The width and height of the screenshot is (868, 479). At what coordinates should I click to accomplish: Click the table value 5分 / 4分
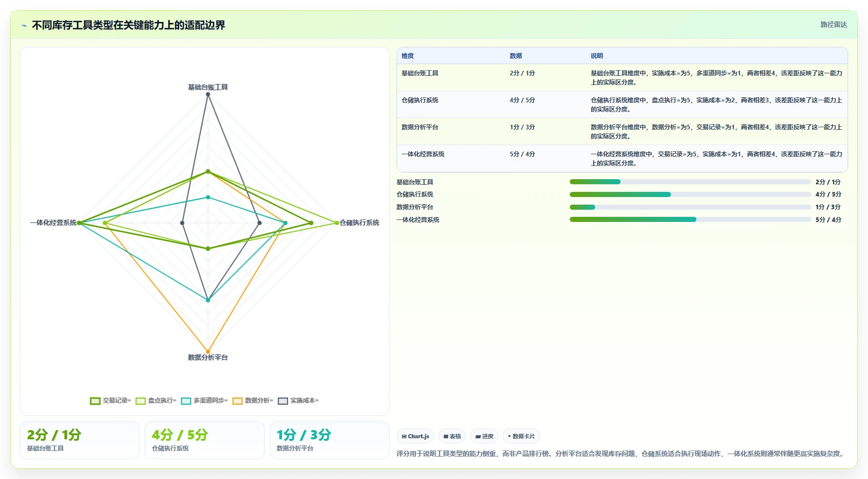[x=522, y=154]
